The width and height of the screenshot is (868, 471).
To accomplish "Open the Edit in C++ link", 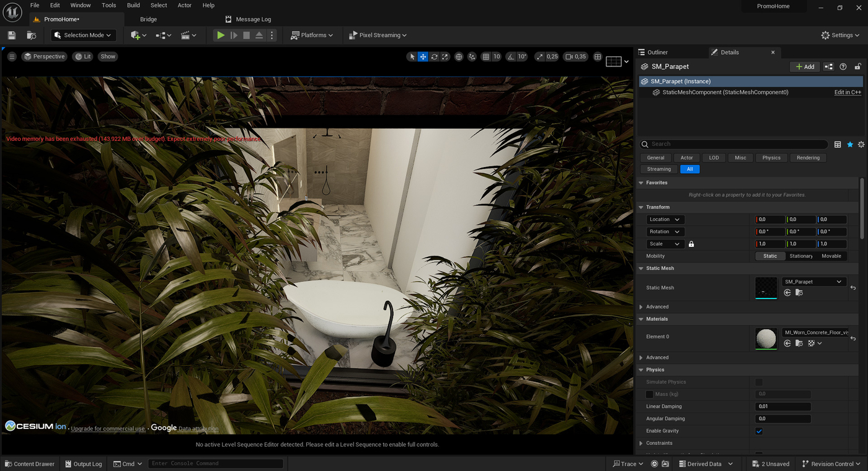I will coord(848,92).
